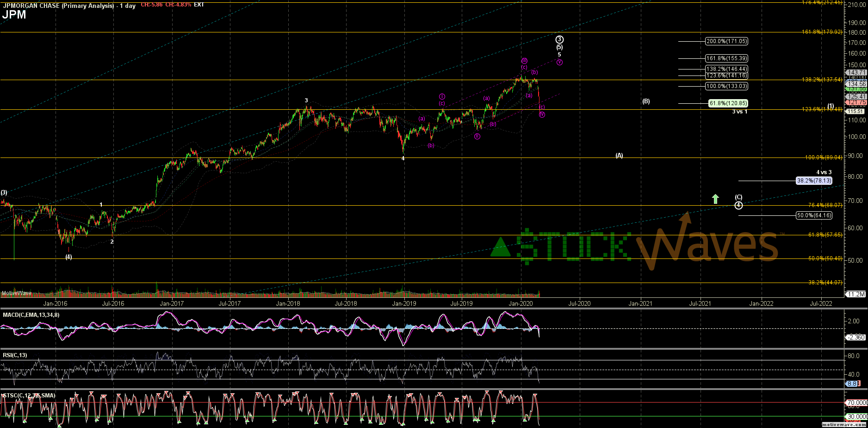Click the yellow 76.4%(68.07) level label
This screenshot has width=868, height=428.
pyautogui.click(x=825, y=205)
